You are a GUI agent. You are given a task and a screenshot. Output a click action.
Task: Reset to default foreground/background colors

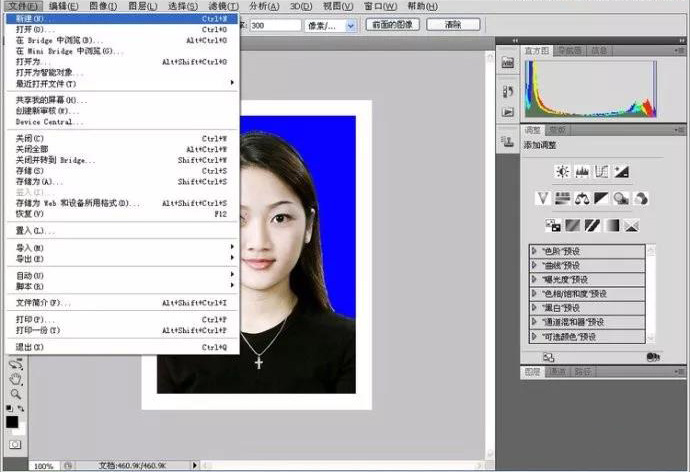9,408
